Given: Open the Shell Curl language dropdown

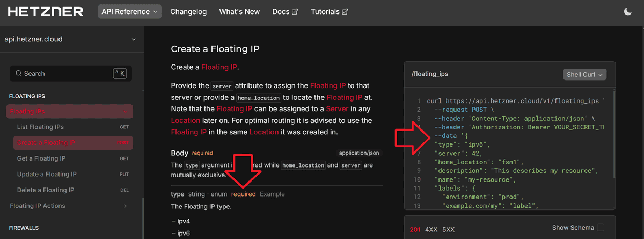Looking at the screenshot, I should click(585, 75).
